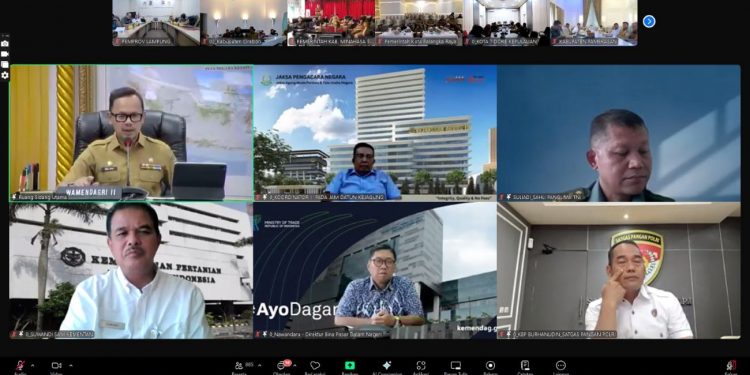This screenshot has width=750, height=375.
Task: Select the Pemerintah Kab. Minahasa thumbnail
Action: pos(331,22)
